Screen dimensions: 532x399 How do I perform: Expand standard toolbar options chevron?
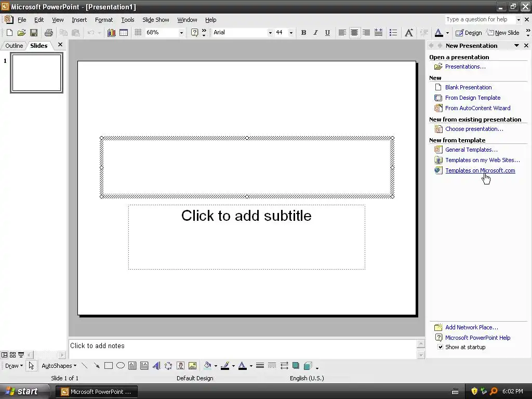tap(204, 33)
